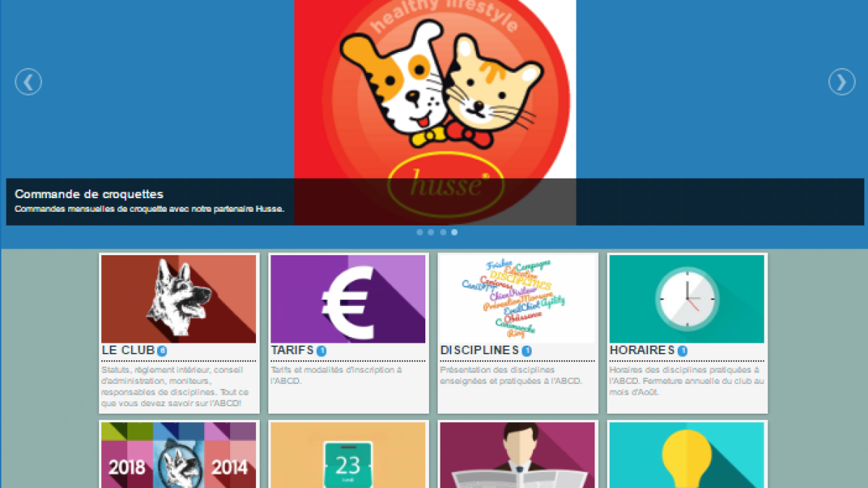This screenshot has width=868, height=488.
Task: Open the euro symbol Tarifs image
Action: pyautogui.click(x=348, y=299)
